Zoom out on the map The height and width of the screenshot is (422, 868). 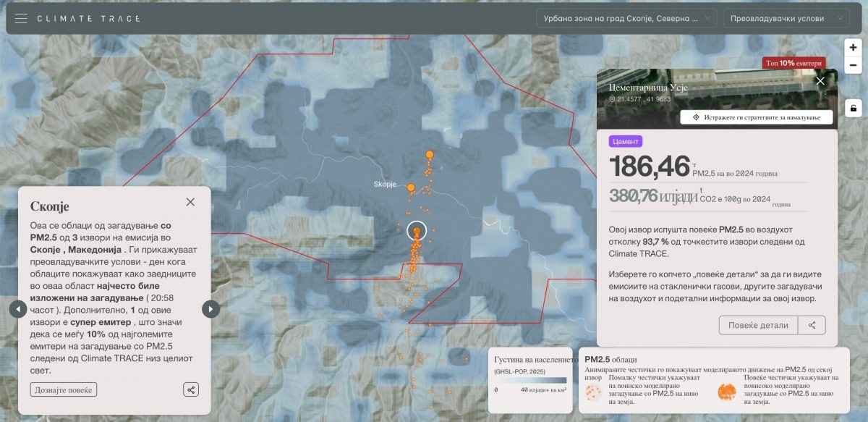point(854,65)
